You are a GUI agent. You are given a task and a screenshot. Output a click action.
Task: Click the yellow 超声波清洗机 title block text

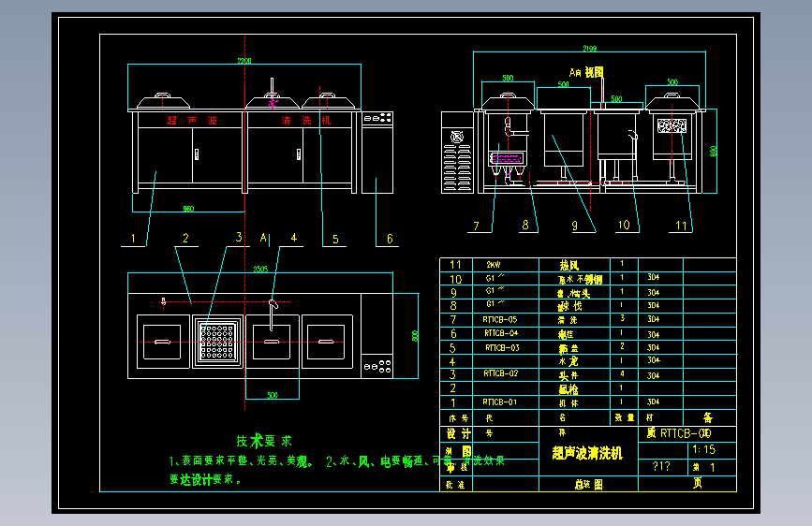pyautogui.click(x=587, y=454)
